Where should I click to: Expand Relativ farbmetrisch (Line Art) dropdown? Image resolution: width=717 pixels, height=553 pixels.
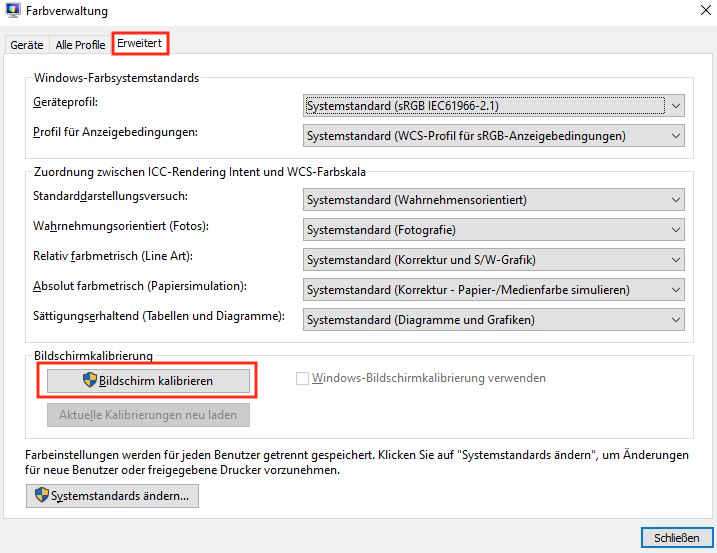(493, 260)
